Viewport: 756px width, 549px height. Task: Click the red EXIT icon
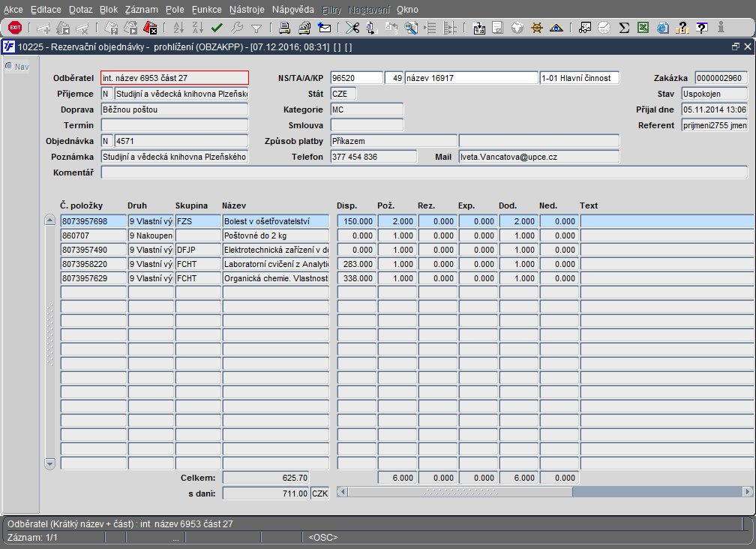[15, 28]
